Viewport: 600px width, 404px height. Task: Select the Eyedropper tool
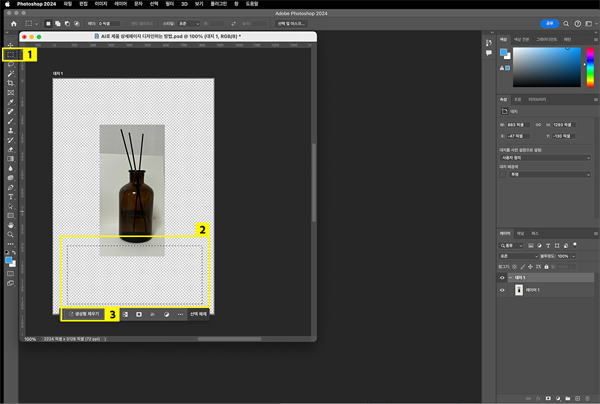click(x=10, y=101)
